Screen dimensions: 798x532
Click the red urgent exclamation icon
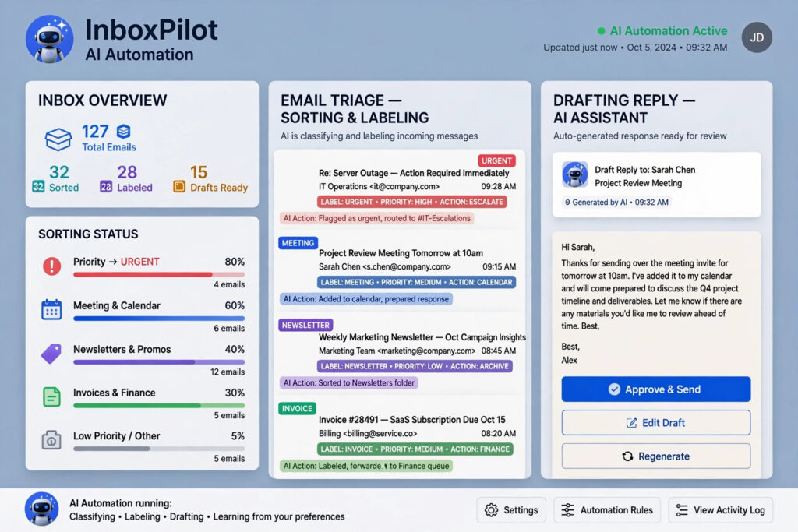point(51,266)
